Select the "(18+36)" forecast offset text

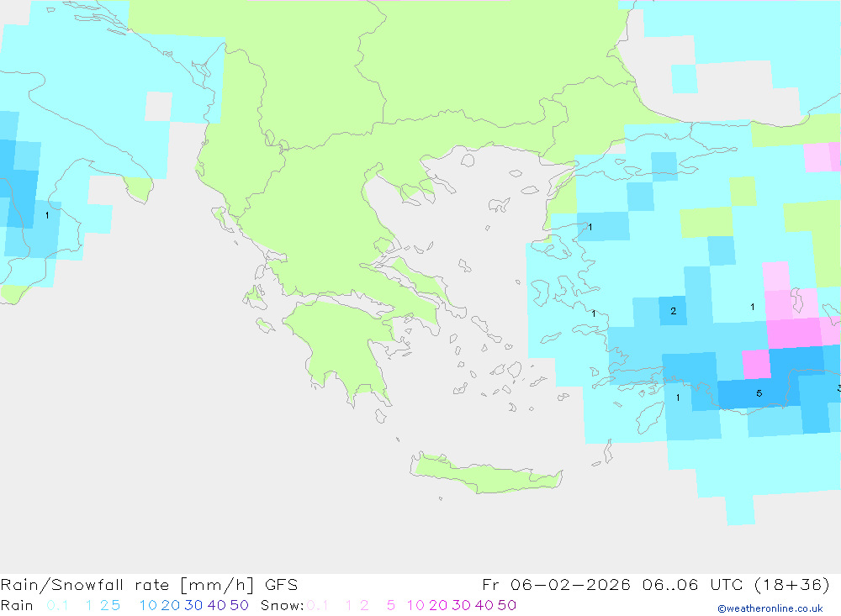click(791, 584)
